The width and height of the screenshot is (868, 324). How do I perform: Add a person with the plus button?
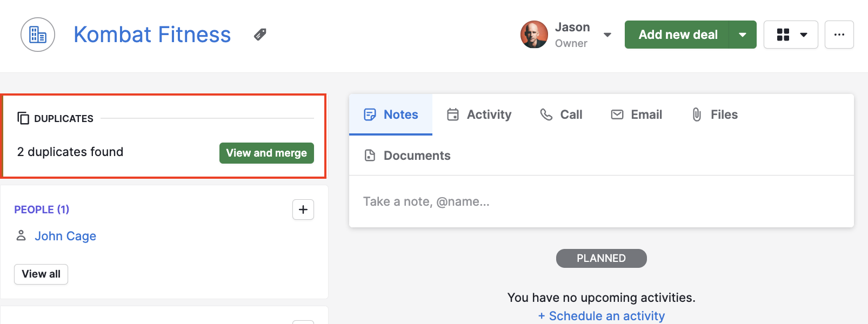coord(303,210)
